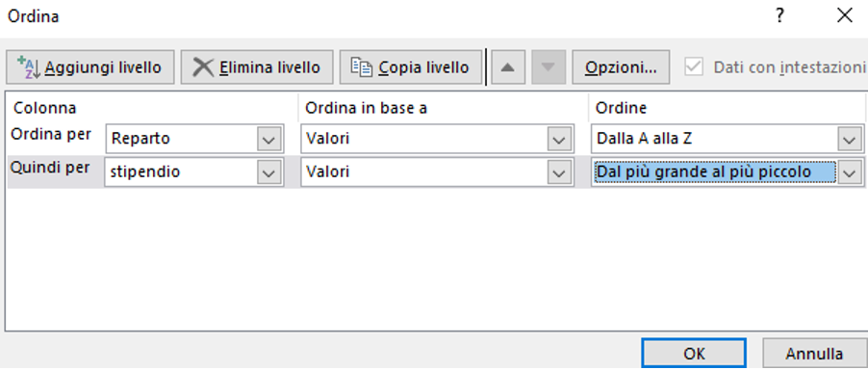Image resolution: width=868 pixels, height=370 pixels.
Task: Select the Ordina per row label
Action: 50,134
